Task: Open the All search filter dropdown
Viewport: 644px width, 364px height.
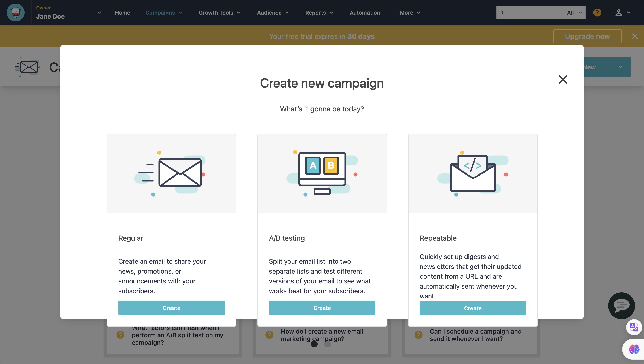Action: coord(574,13)
